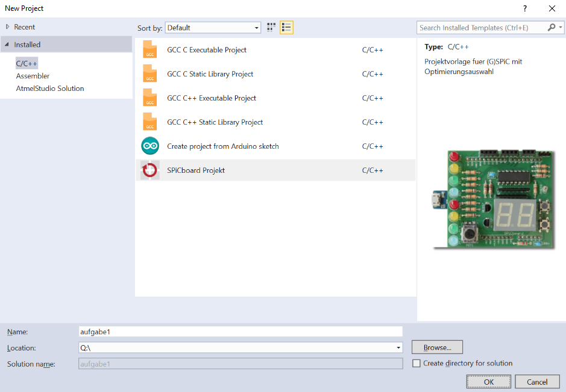The height and width of the screenshot is (392, 566).
Task: Select Assembler in the template tree
Action: pos(33,76)
